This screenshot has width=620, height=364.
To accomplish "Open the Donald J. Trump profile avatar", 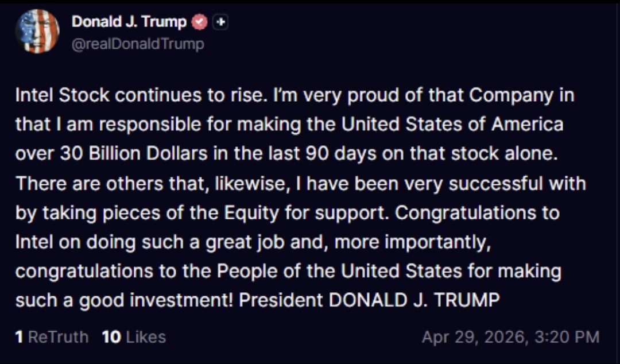I will [x=37, y=31].
